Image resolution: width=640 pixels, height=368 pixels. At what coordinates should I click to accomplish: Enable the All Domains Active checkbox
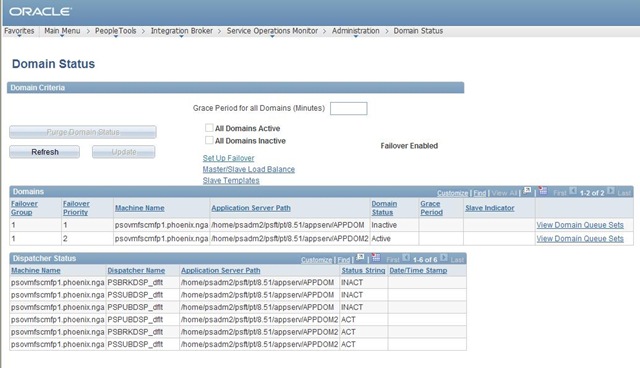pos(209,128)
